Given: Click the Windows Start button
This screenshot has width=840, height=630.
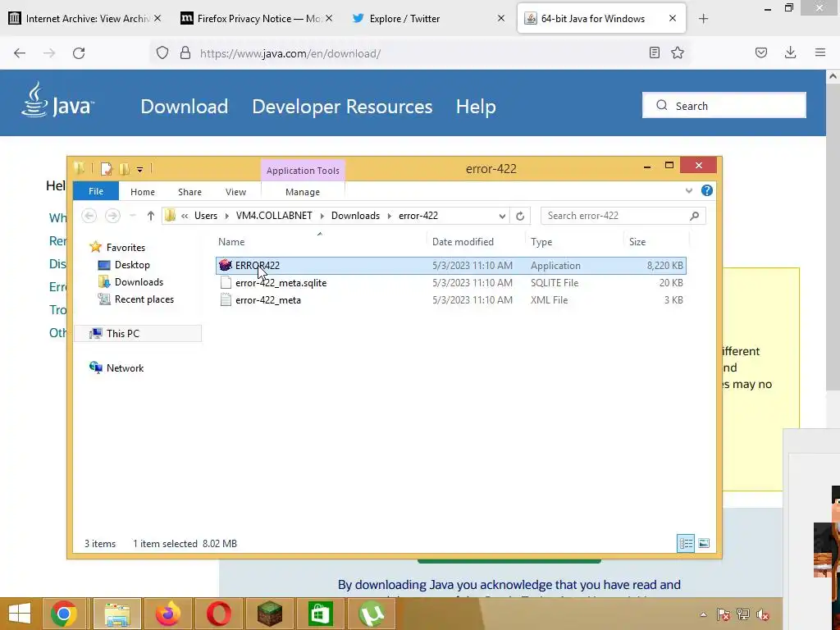Looking at the screenshot, I should 20,614.
